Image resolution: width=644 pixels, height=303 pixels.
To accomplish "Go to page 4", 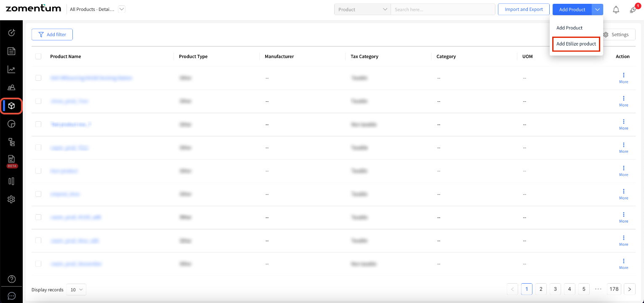I will click(x=569, y=289).
